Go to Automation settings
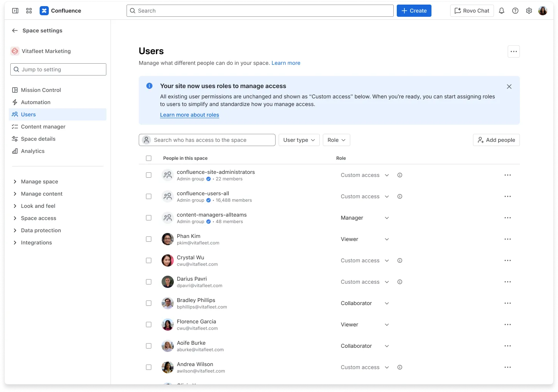 pyautogui.click(x=58, y=102)
